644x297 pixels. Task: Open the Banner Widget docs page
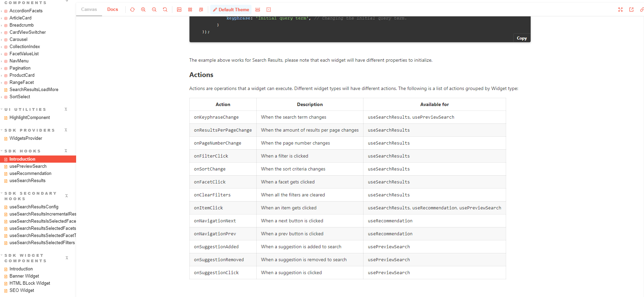coord(24,276)
